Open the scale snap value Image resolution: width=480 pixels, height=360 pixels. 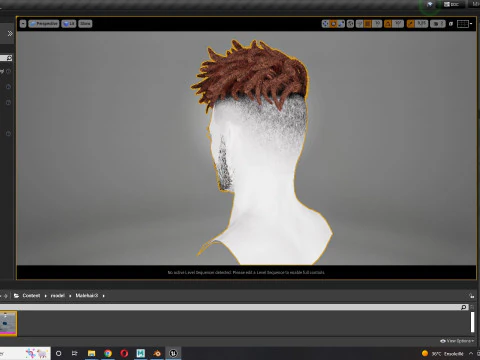click(x=422, y=24)
